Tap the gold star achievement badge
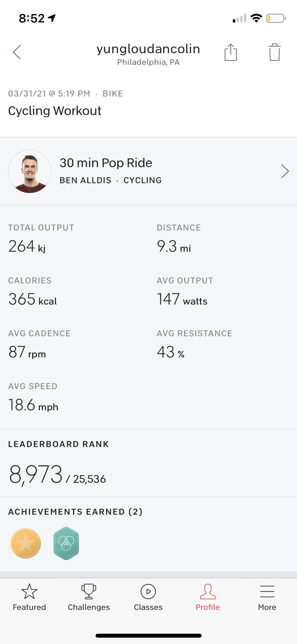The height and width of the screenshot is (644, 297). tap(26, 543)
